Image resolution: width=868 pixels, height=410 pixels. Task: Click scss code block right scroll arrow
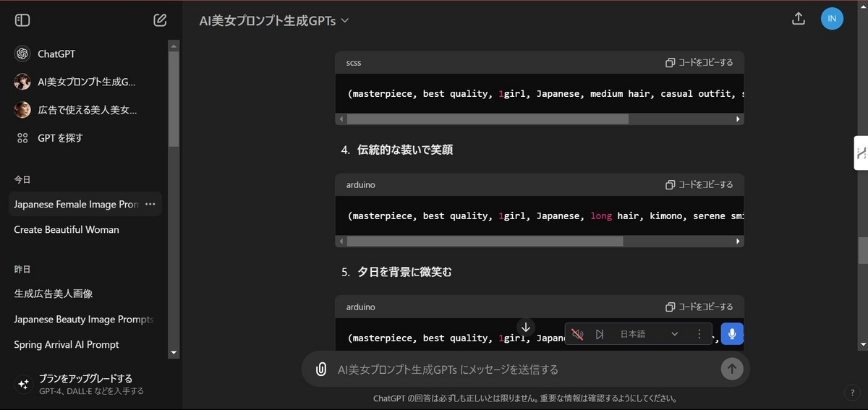click(738, 119)
